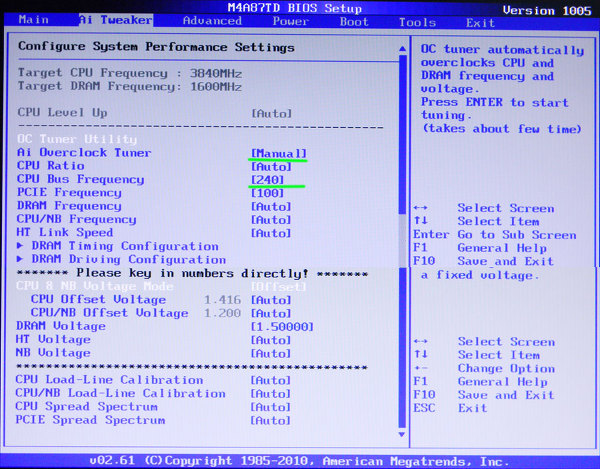Open the Power tab
The width and height of the screenshot is (600, 469).
pos(290,21)
